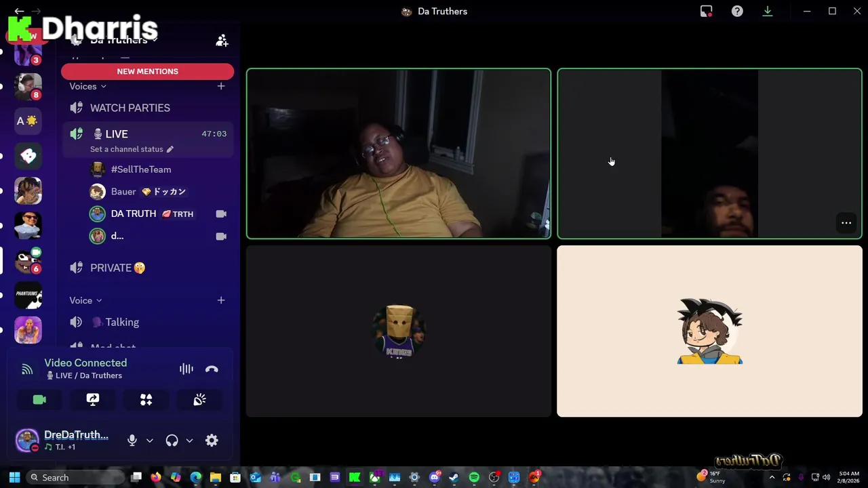This screenshot has height=488, width=868.
Task: Click "Set a channel status" text
Action: [x=127, y=149]
